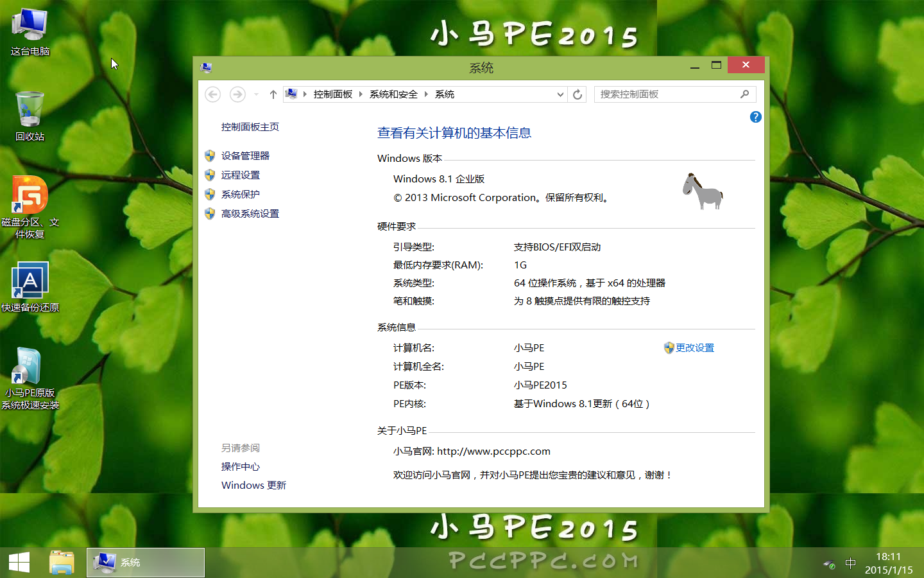Open 操作中心 under 另请参阅
Screen dimensions: 924x578
(241, 467)
